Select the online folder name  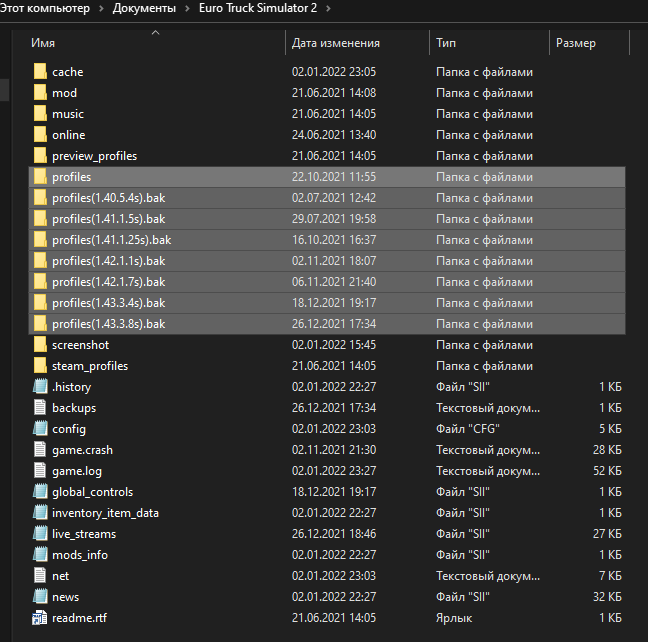69,135
